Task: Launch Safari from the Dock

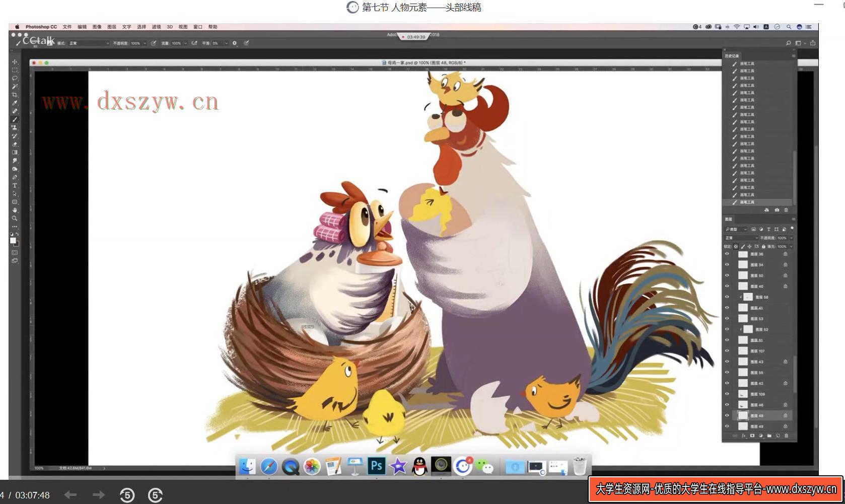Action: click(x=268, y=466)
